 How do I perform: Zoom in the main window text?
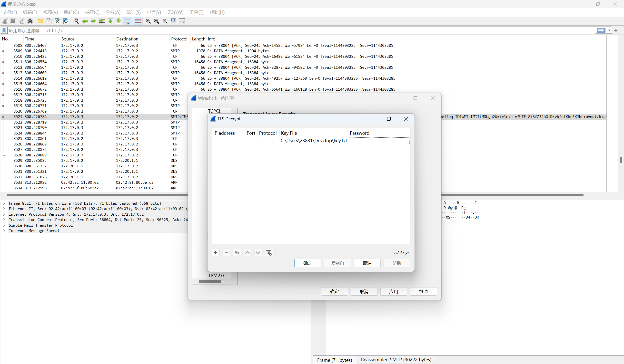tap(148, 21)
